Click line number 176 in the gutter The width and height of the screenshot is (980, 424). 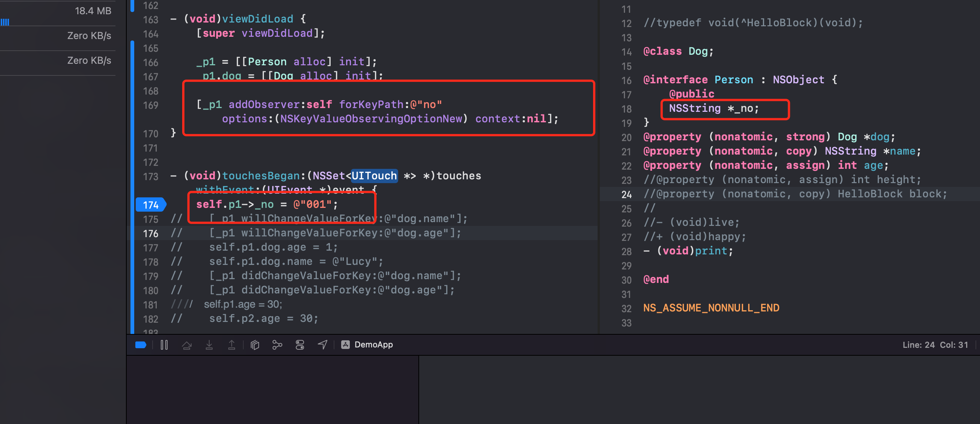[x=151, y=233]
